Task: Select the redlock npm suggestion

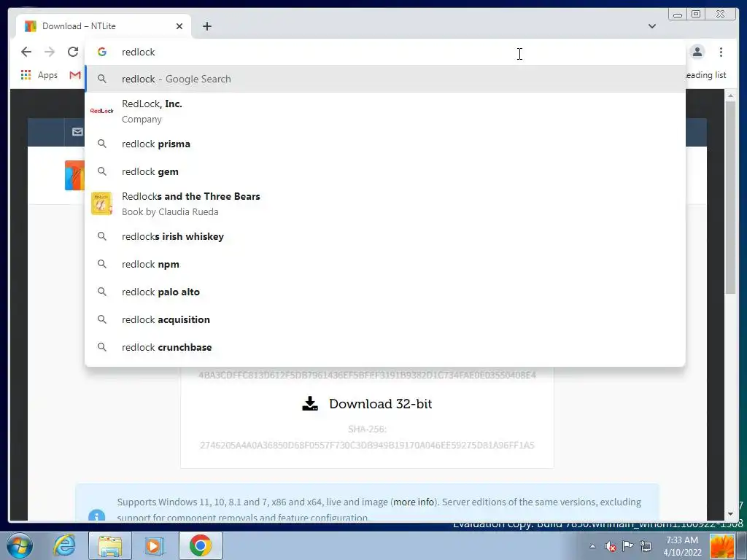Action: coord(385,264)
